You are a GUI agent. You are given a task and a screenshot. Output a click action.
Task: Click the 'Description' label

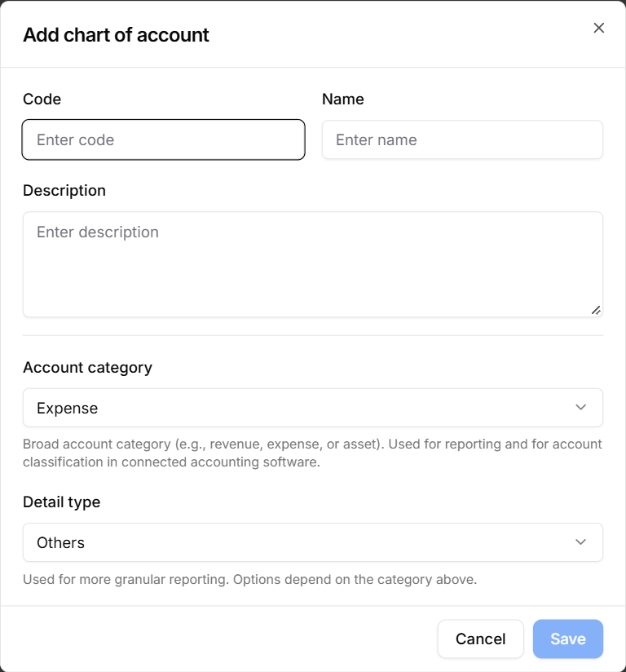coord(64,190)
